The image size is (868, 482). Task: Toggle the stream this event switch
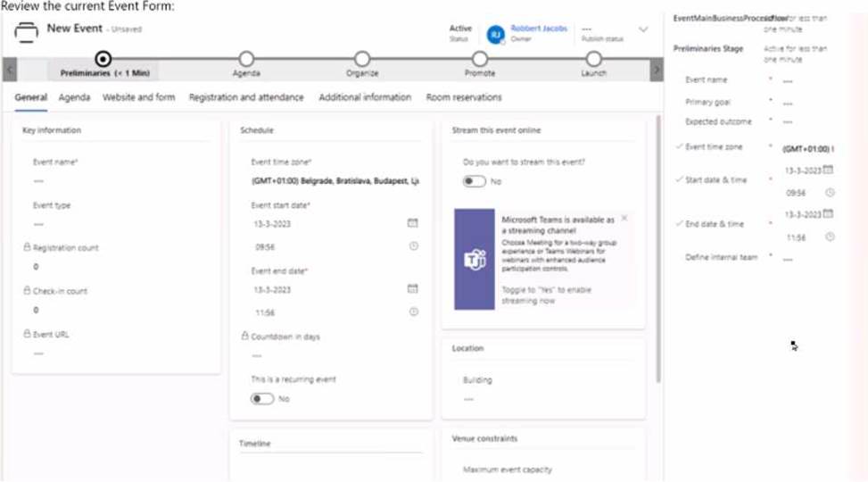475,181
